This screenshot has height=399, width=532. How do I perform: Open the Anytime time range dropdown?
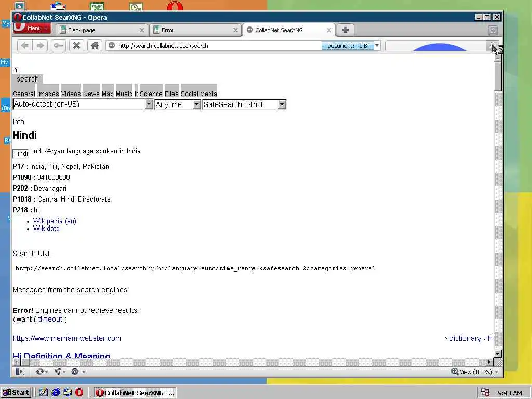178,104
